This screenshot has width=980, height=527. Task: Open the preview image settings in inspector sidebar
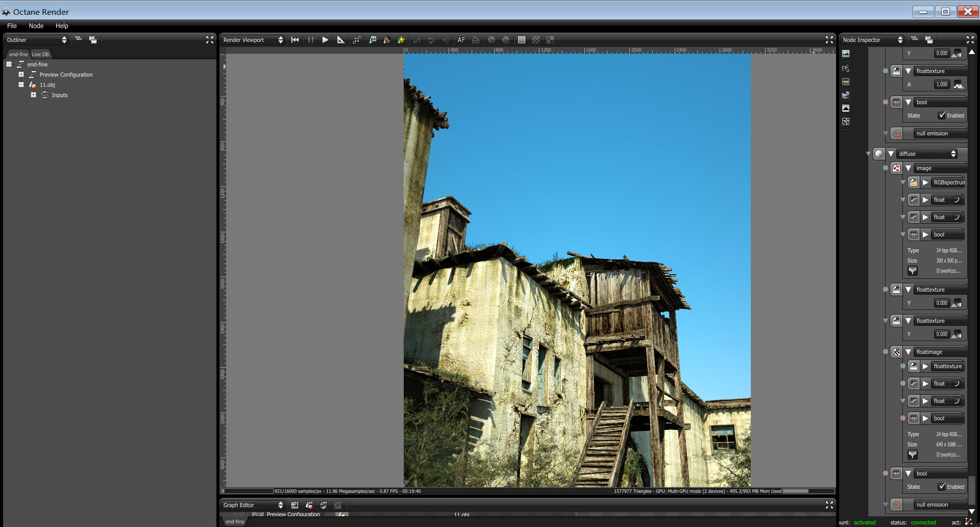coord(846,54)
